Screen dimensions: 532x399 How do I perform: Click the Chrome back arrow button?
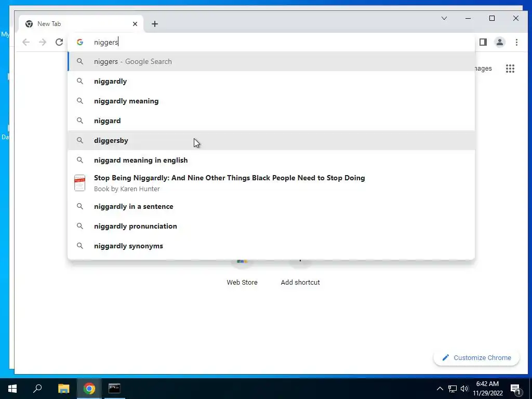click(x=26, y=42)
